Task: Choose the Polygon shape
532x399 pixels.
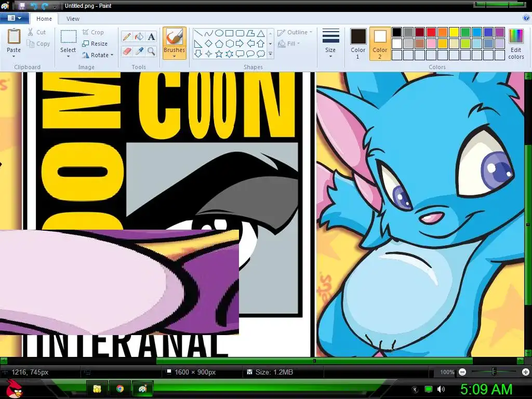Action: pos(250,33)
